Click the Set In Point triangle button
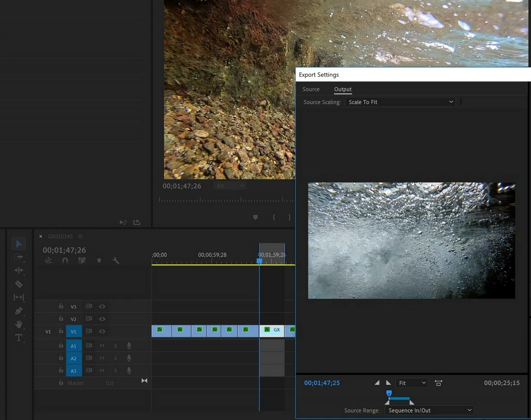Image resolution: width=531 pixels, height=420 pixels. click(x=377, y=383)
